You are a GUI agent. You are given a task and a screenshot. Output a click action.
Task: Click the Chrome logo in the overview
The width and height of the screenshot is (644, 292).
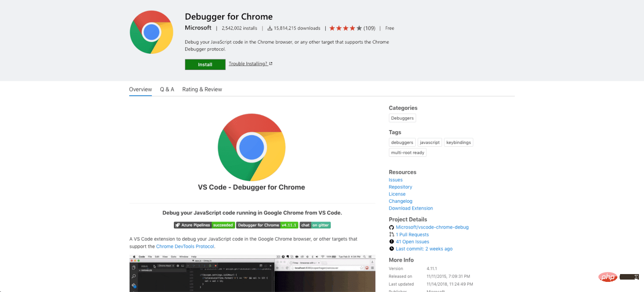252,147
